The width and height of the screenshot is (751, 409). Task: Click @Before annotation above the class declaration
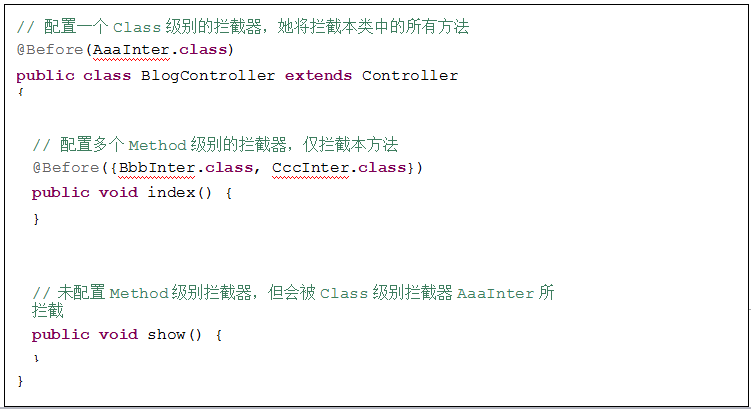pos(51,50)
